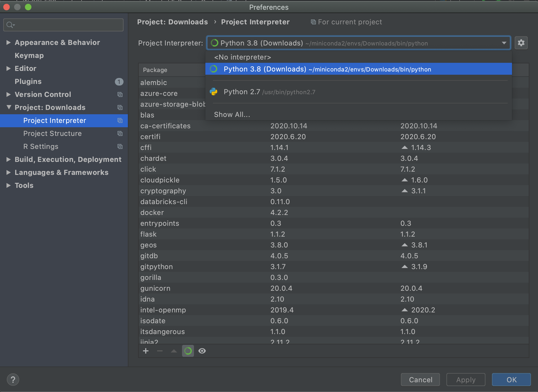Select Python 3.8 (Downloads) in dropdown list
Screen dimensions: 538x392
359,69
